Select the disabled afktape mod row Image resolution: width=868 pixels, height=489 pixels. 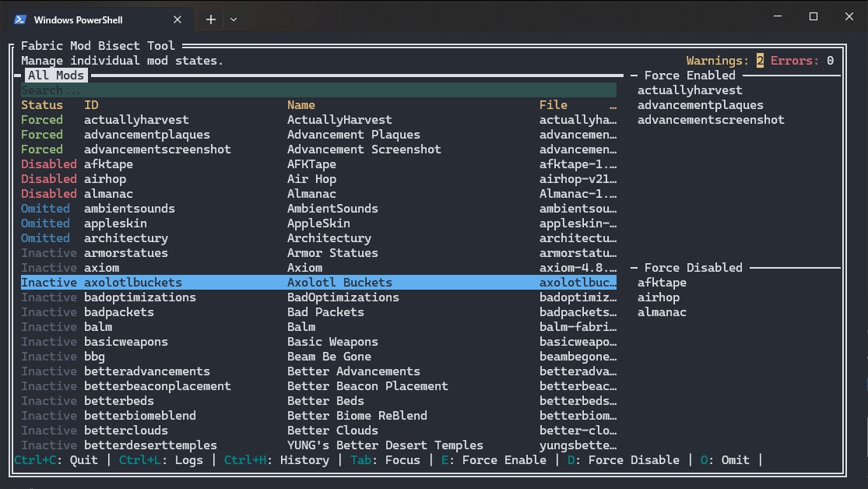click(318, 164)
